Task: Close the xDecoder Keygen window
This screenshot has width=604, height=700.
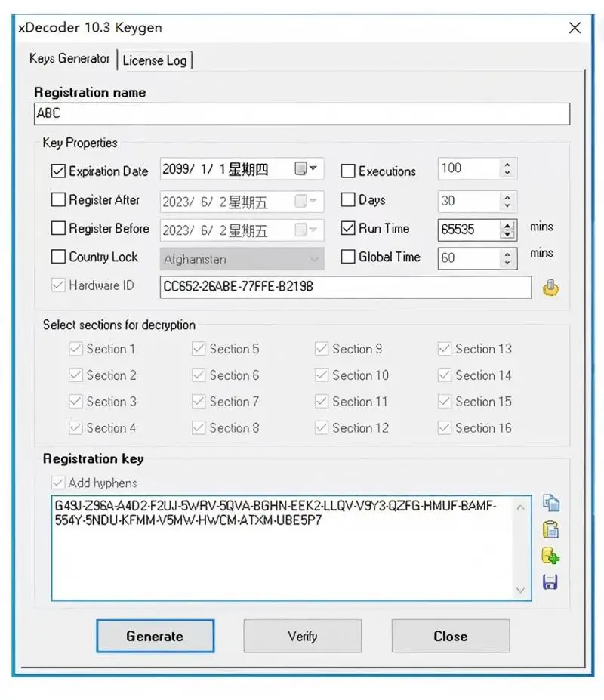Action: pyautogui.click(x=575, y=28)
